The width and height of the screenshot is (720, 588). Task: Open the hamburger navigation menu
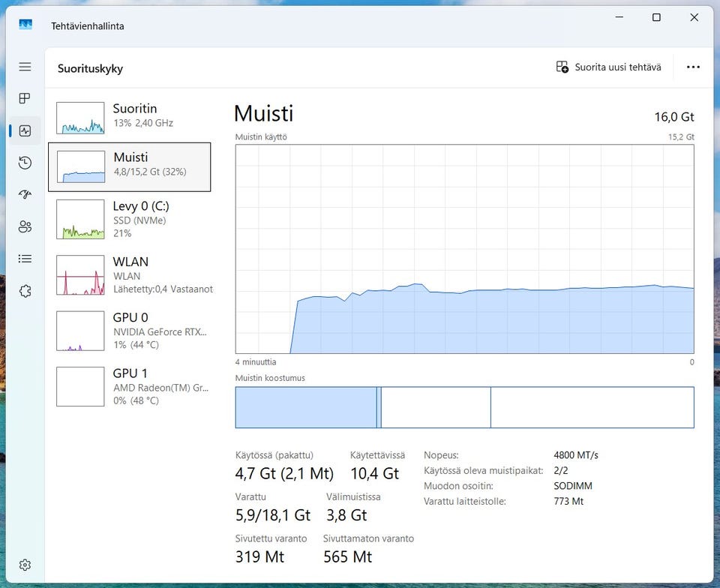(x=25, y=67)
